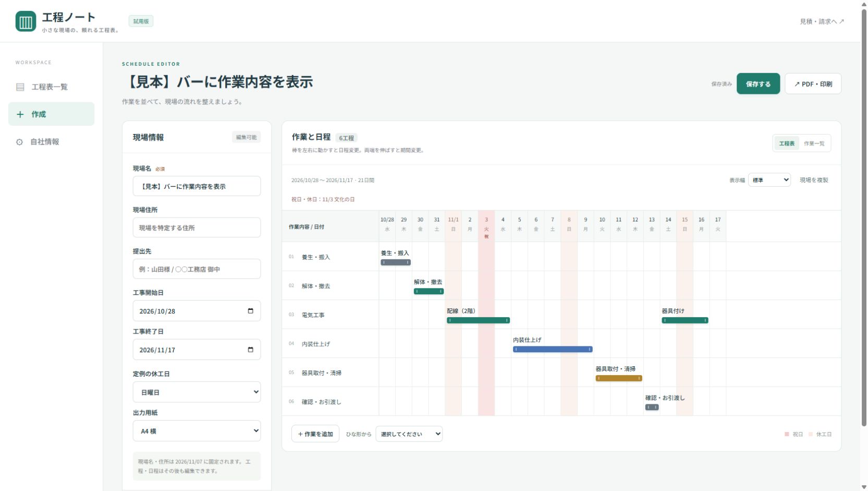Open the ひな形から template dropdown
The width and height of the screenshot is (868, 491).
[409, 434]
